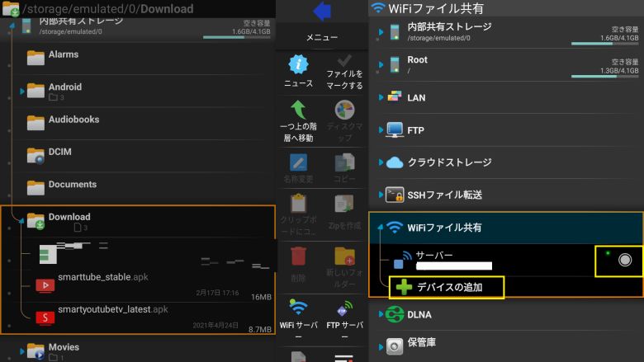
Task: Expand the FTP entry arrow
Action: [381, 130]
